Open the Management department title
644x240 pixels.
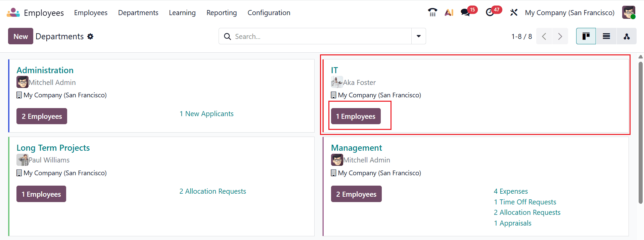357,148
